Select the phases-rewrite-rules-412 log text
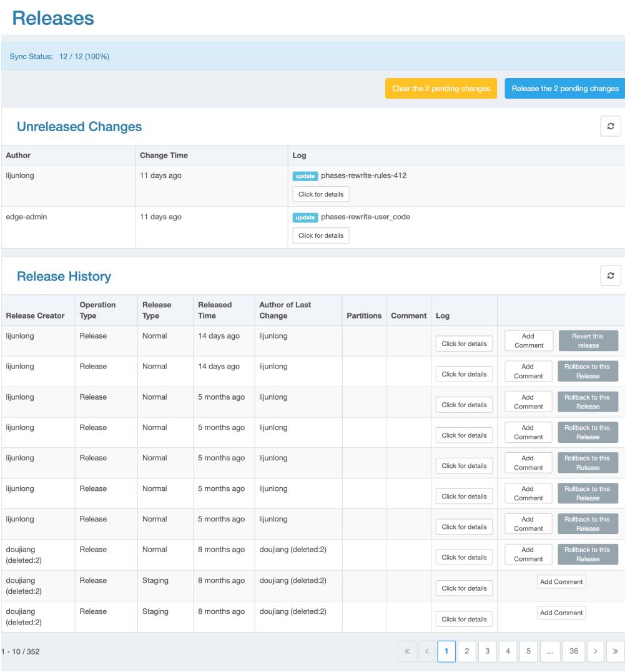 coord(363,175)
